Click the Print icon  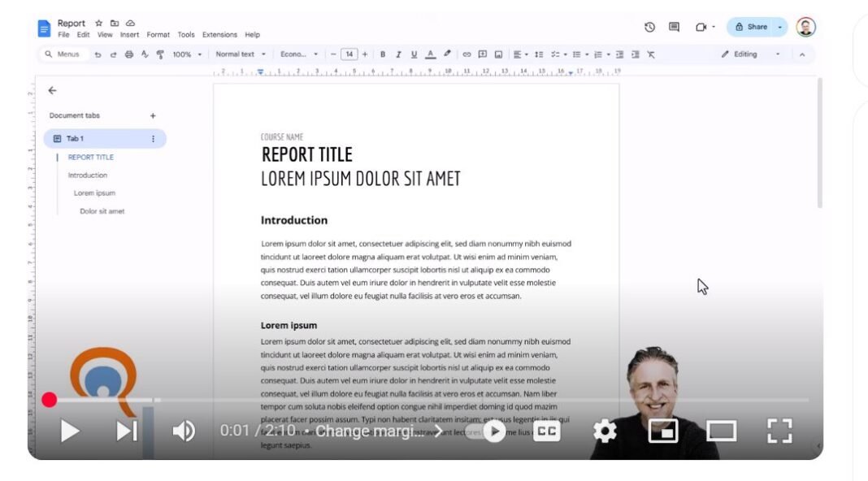128,54
